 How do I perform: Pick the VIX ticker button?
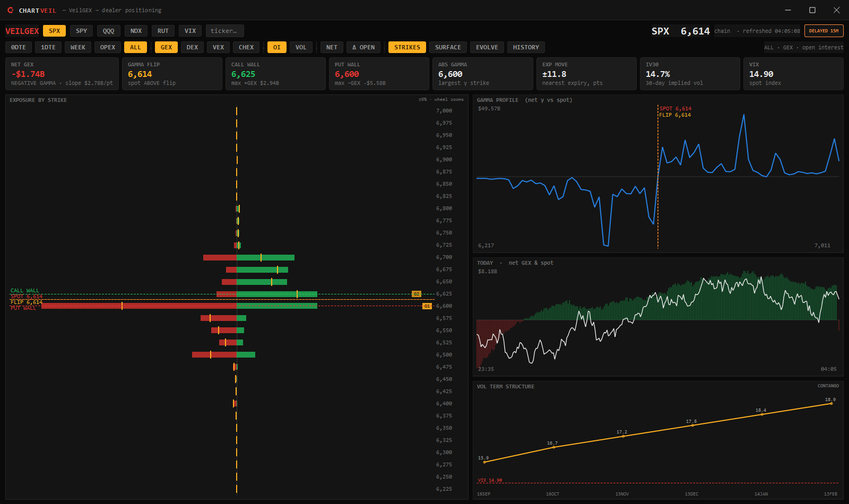click(x=190, y=31)
